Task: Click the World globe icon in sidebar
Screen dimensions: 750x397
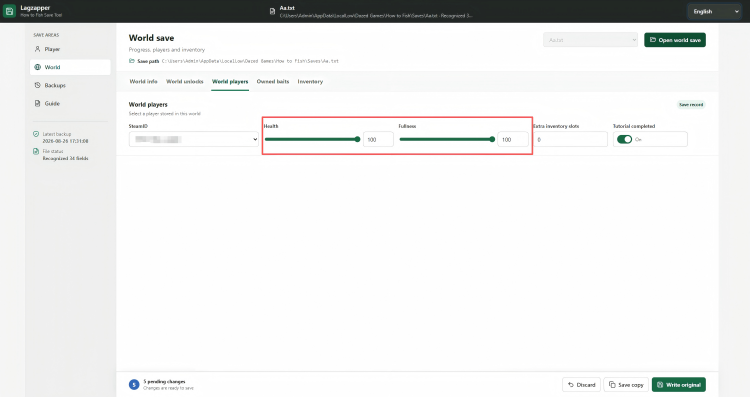Action: tap(37, 67)
